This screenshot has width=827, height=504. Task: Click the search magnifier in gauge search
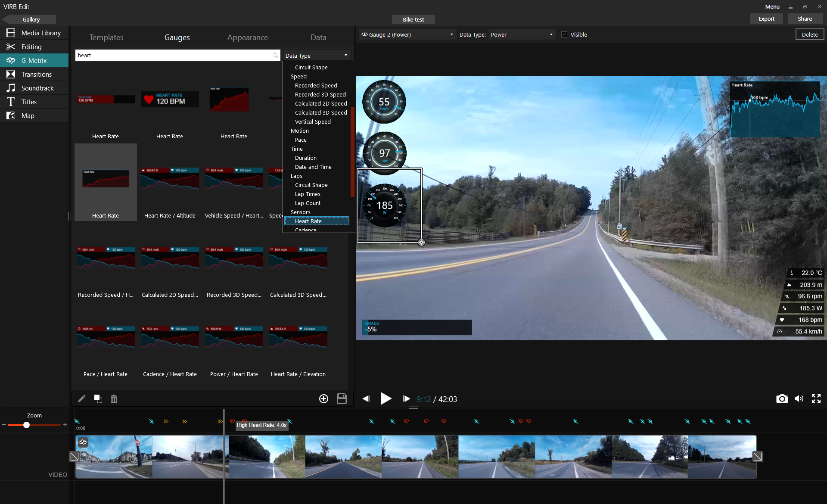tap(275, 55)
